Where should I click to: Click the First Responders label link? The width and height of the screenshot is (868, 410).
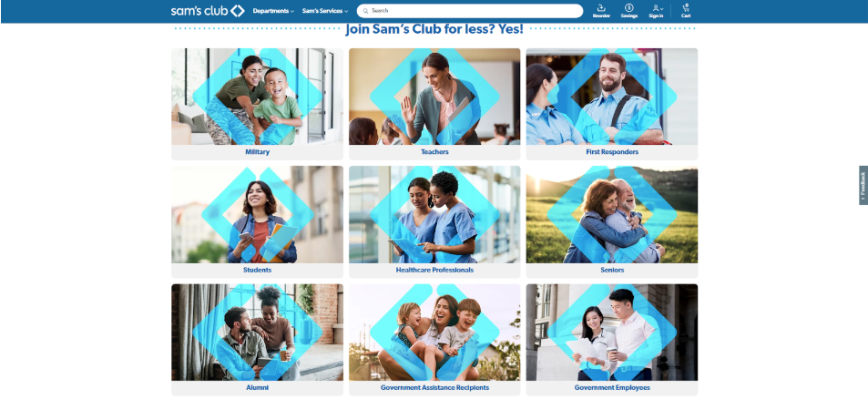[x=612, y=152]
